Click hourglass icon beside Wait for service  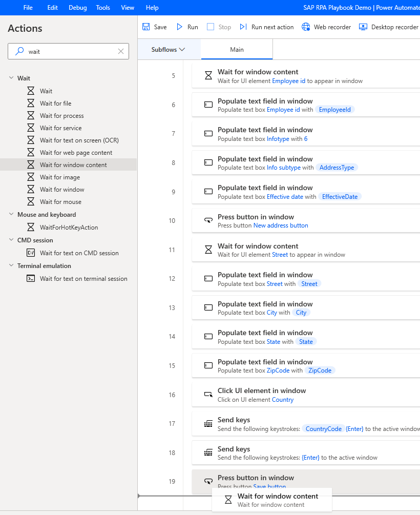tap(31, 128)
